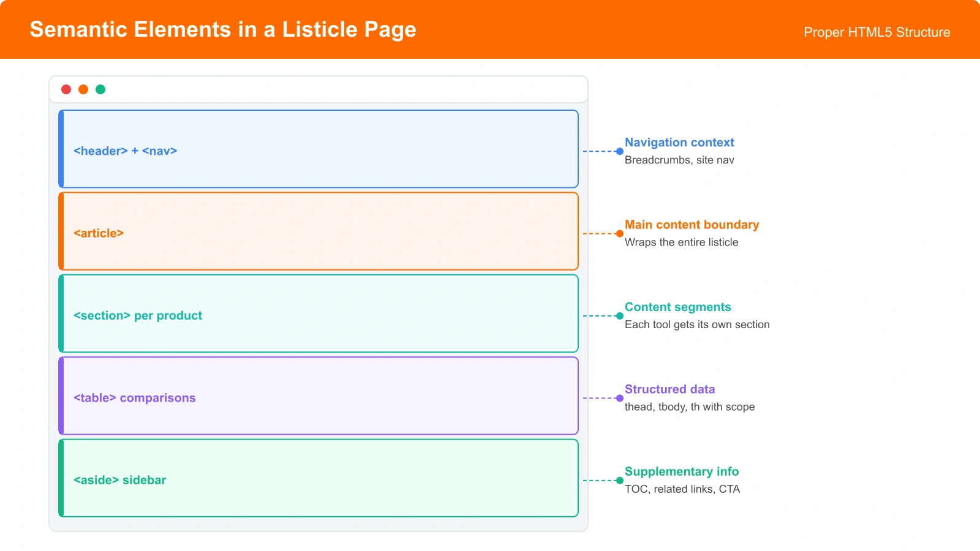Expand the <aside> sidebar block
This screenshot has height=551, width=980.
point(318,478)
